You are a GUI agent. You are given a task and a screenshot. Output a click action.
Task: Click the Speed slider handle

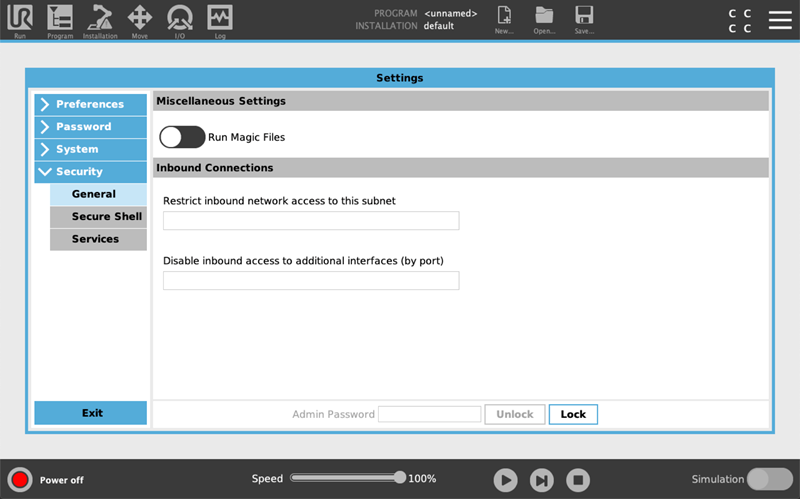(400, 478)
